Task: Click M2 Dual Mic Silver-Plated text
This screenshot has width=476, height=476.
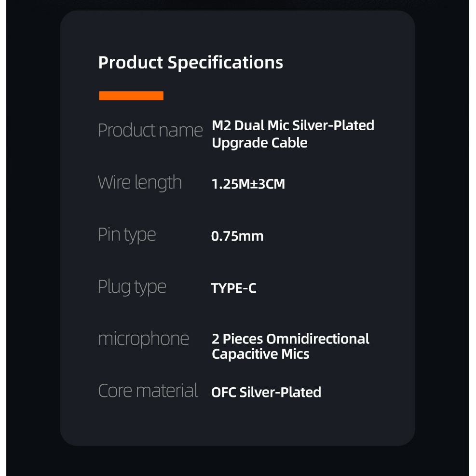Action: pyautogui.click(x=293, y=125)
